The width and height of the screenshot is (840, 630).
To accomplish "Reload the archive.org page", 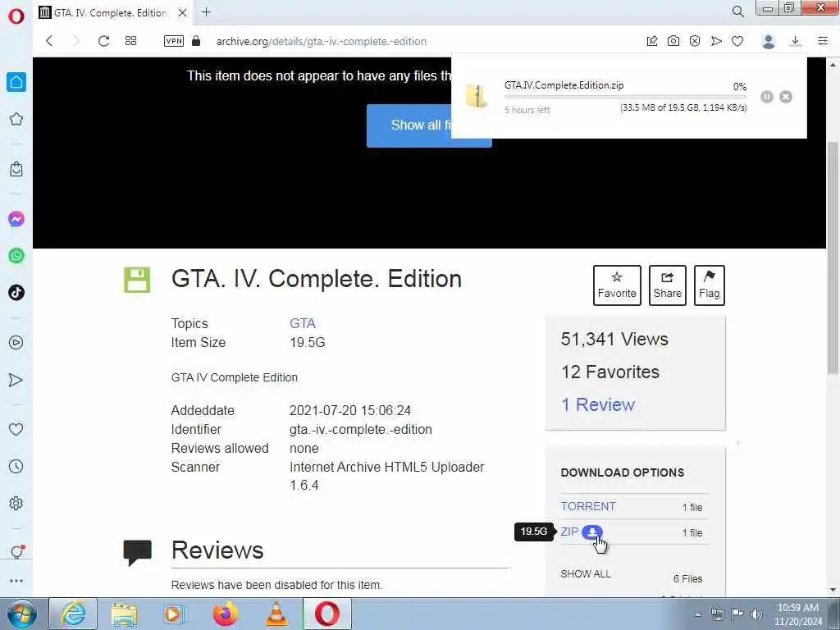I will (x=103, y=41).
